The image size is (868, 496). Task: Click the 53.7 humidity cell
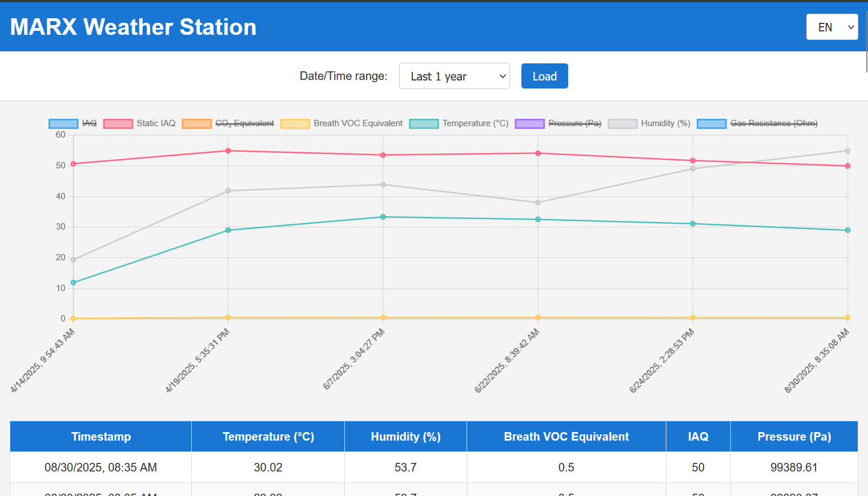[x=405, y=467]
